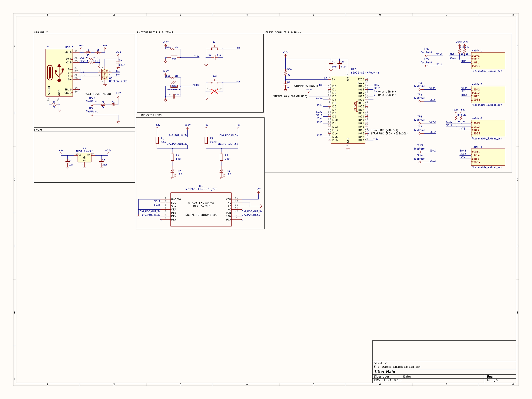Select push button SW2 symbol

click(214, 82)
